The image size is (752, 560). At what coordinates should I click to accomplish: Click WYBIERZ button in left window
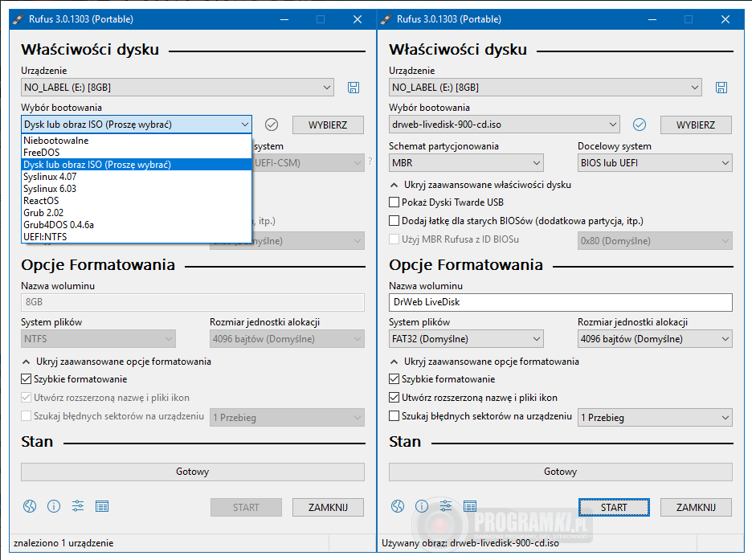pyautogui.click(x=328, y=125)
